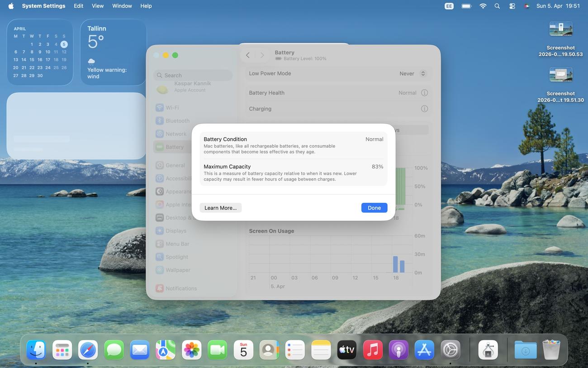Click the Wi-Fi status icon in menu bar

tap(483, 6)
